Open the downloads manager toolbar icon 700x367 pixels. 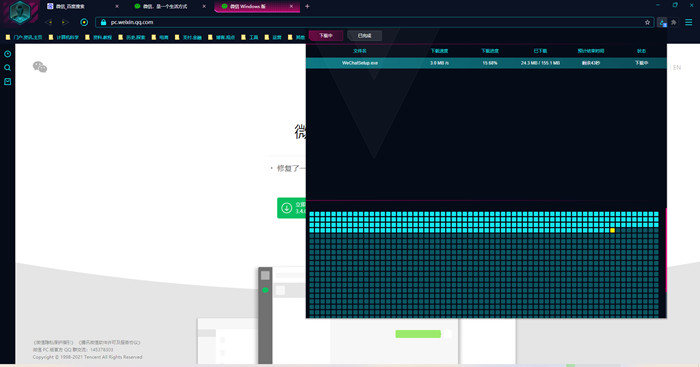click(662, 22)
